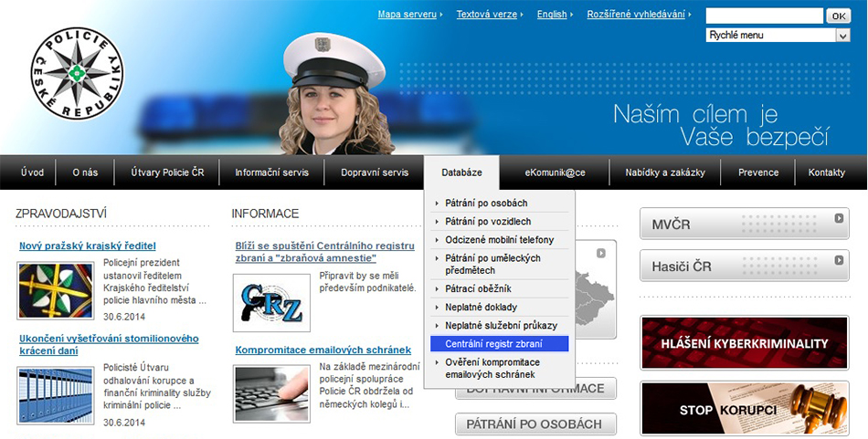Open the O nás menu
The width and height of the screenshot is (868, 439).
(x=85, y=172)
